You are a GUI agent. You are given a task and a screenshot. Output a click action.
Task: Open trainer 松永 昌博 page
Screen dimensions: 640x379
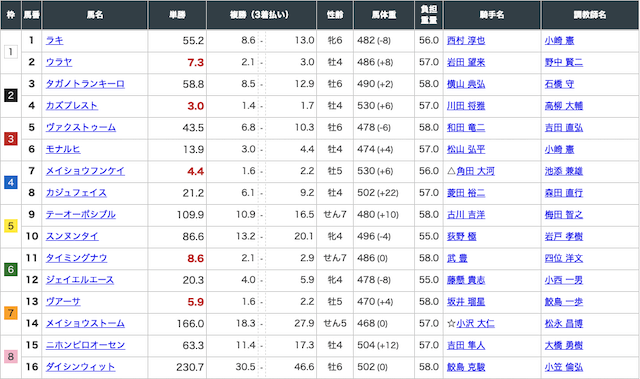tap(564, 324)
